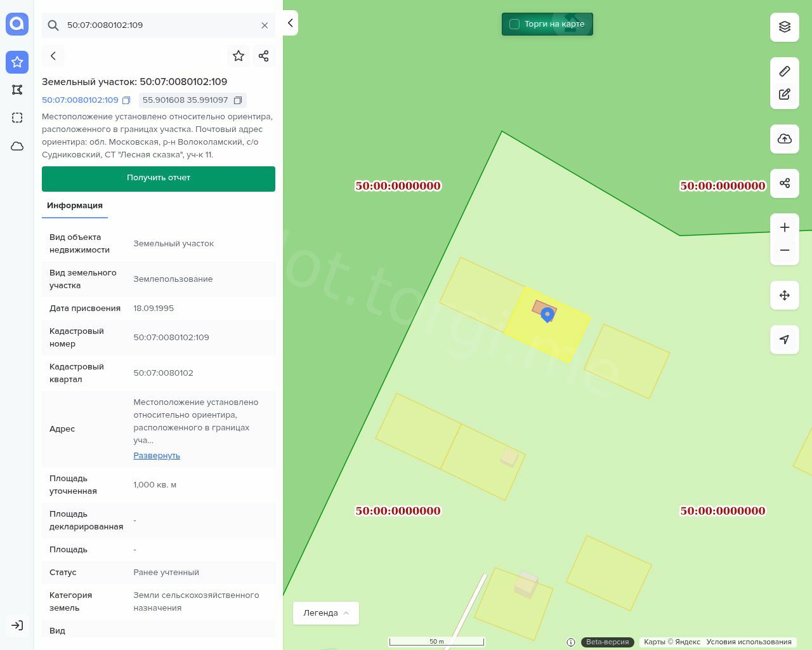The height and width of the screenshot is (650, 812).
Task: Expand the Легенда panel
Action: [x=325, y=613]
